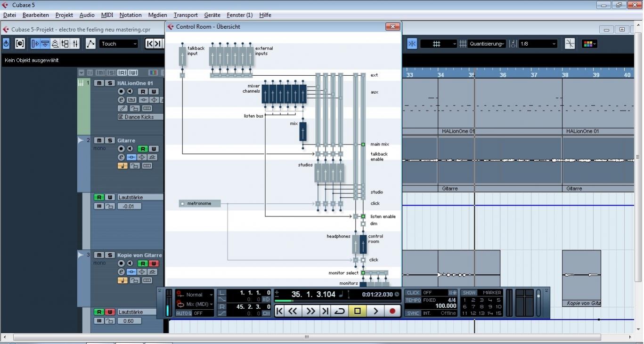Toggle Cycle loop transport button
Viewport: 644px width, 344px height.
tap(339, 311)
